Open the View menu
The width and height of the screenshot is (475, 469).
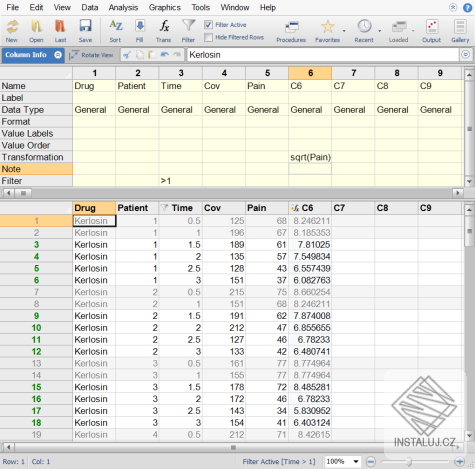click(62, 7)
